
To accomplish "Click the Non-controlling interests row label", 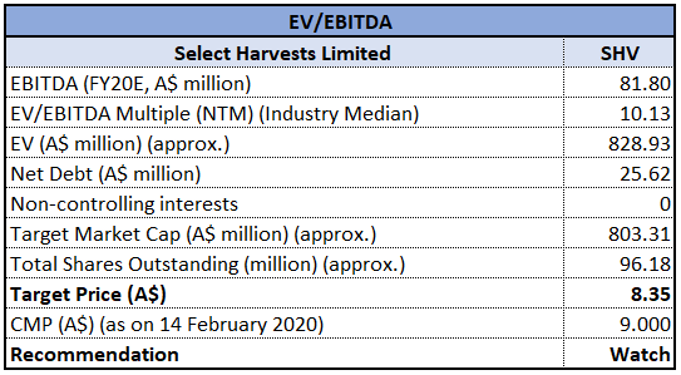I will coord(124,204).
